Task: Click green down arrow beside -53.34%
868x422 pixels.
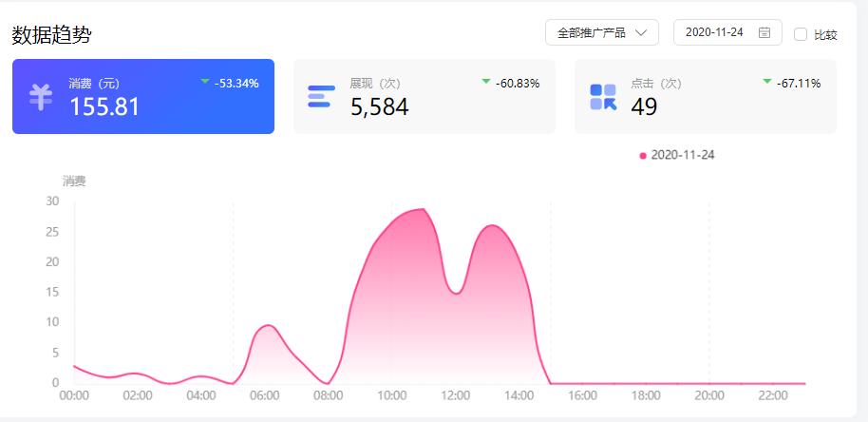Action: [205, 83]
